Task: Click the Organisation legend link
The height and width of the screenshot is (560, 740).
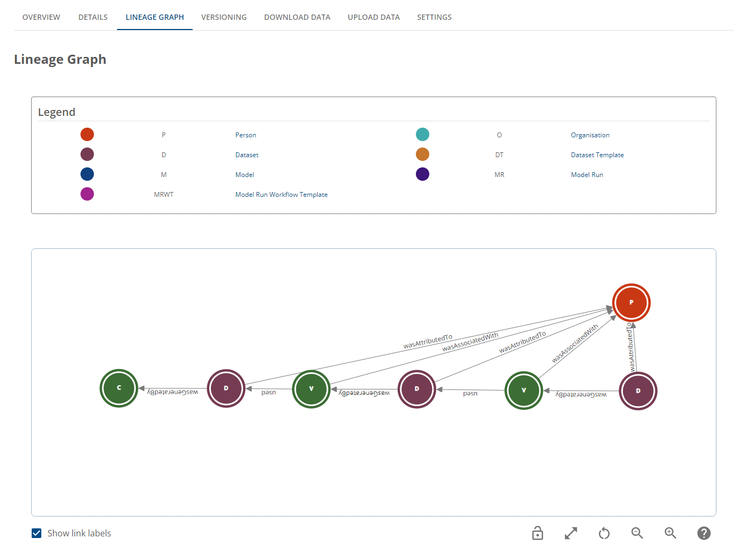Action: [x=590, y=135]
